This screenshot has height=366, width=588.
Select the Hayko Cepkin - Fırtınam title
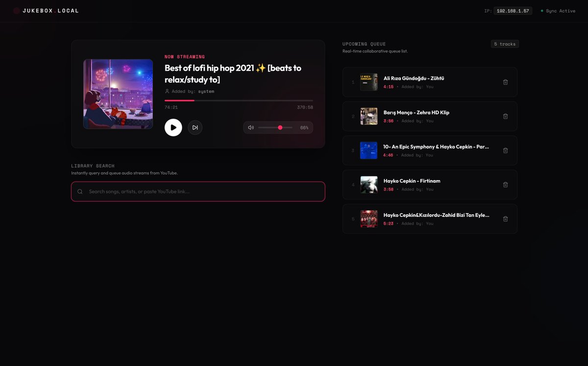(412, 181)
